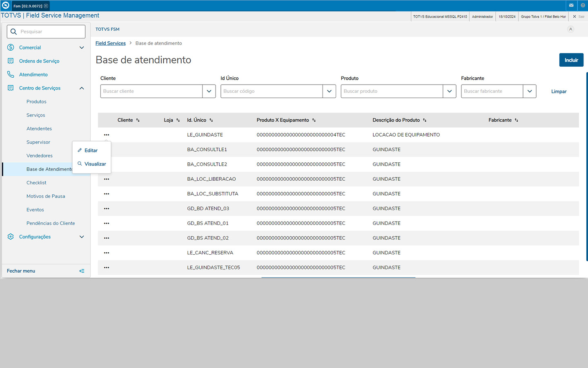Open the help question mark icon
This screenshot has width=588, height=368.
[x=583, y=5]
